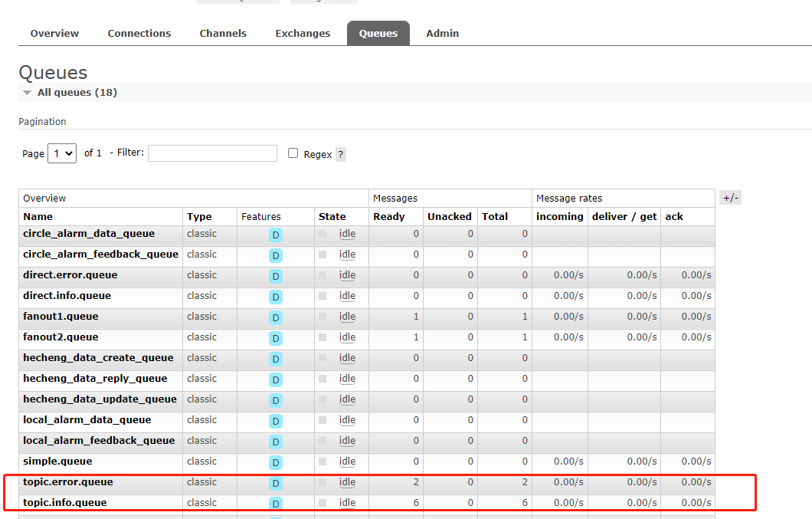Sort by the Type column header
812x519 pixels.
point(199,217)
